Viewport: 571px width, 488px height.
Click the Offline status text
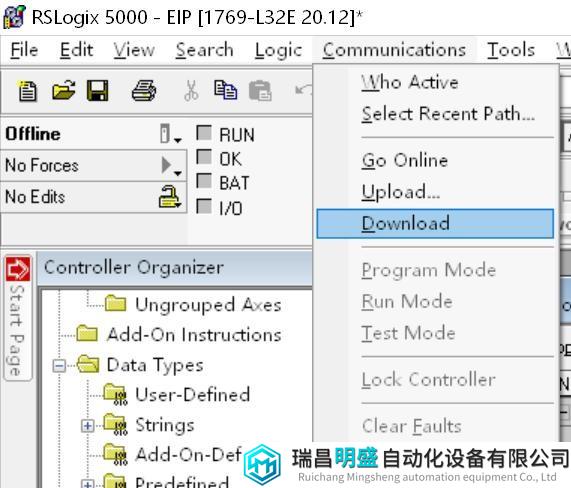click(33, 134)
